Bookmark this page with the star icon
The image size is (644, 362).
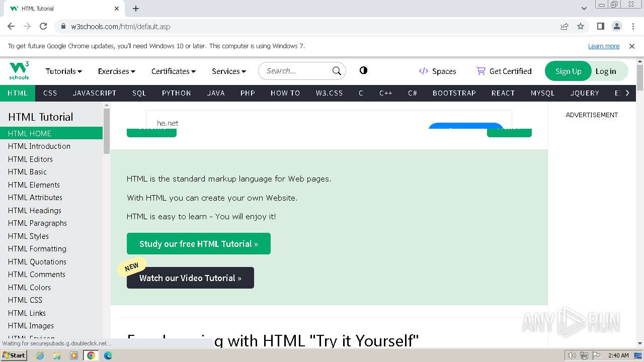point(581,26)
